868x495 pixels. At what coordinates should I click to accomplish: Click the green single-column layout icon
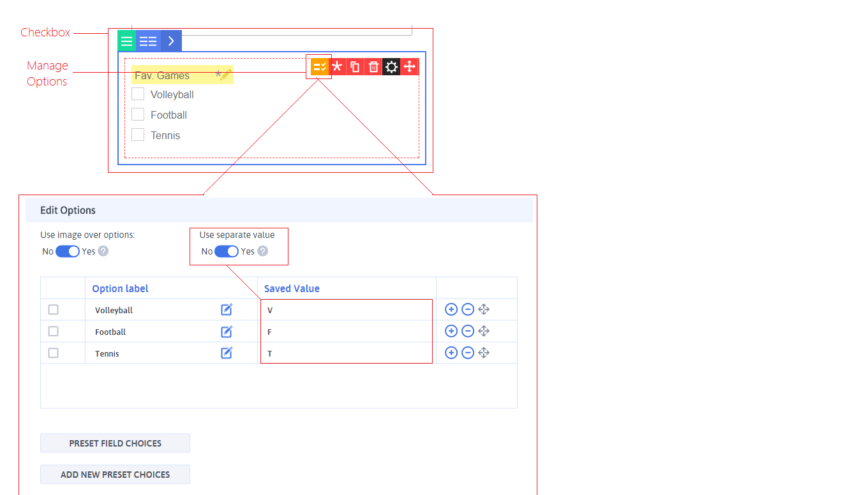(x=127, y=41)
